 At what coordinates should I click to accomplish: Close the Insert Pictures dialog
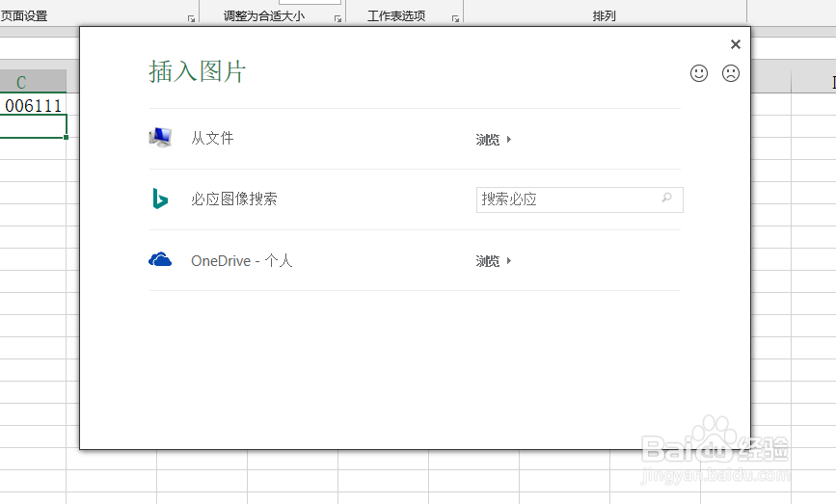point(735,44)
